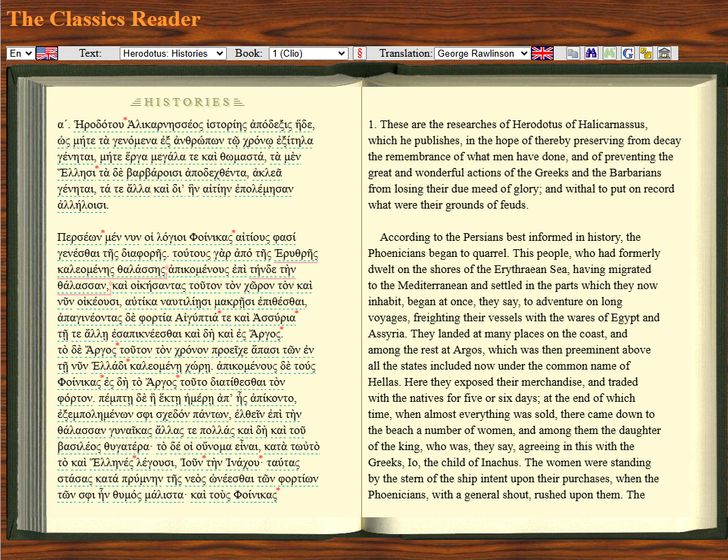Image resolution: width=728 pixels, height=560 pixels.
Task: Open settings via the yellow gears icon
Action: (x=646, y=53)
